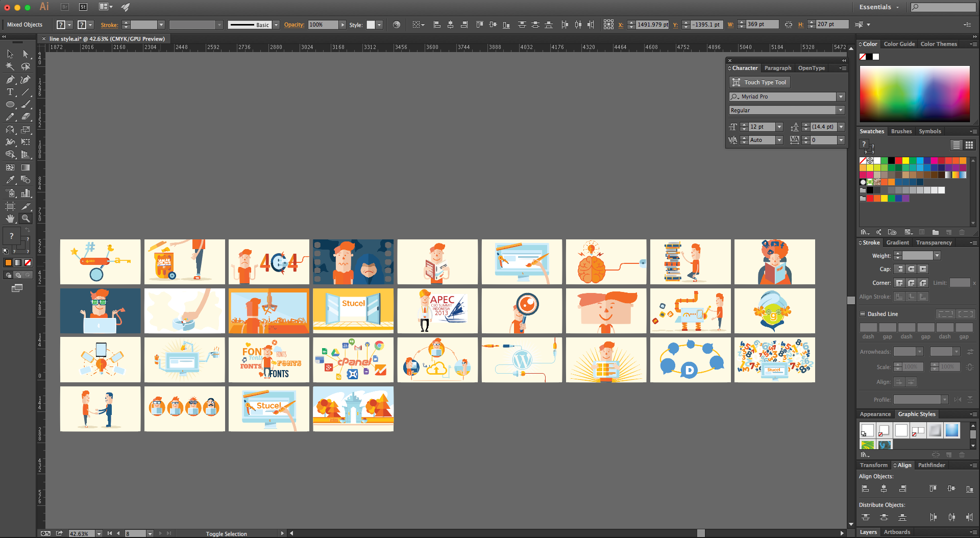Pick the Lasso tool
The width and height of the screenshot is (980, 538).
[26, 66]
